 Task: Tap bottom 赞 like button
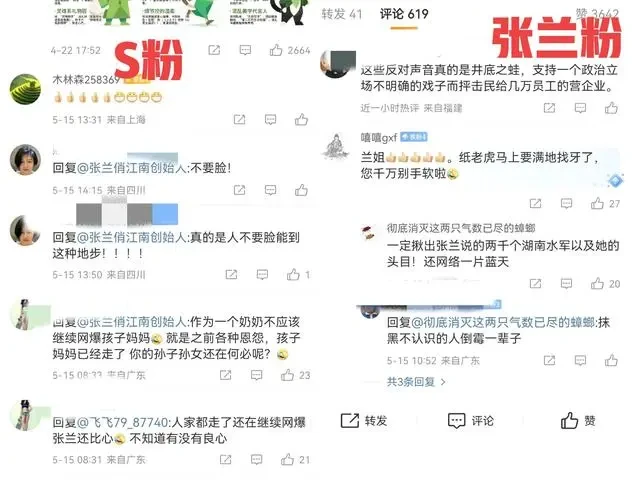click(x=578, y=420)
